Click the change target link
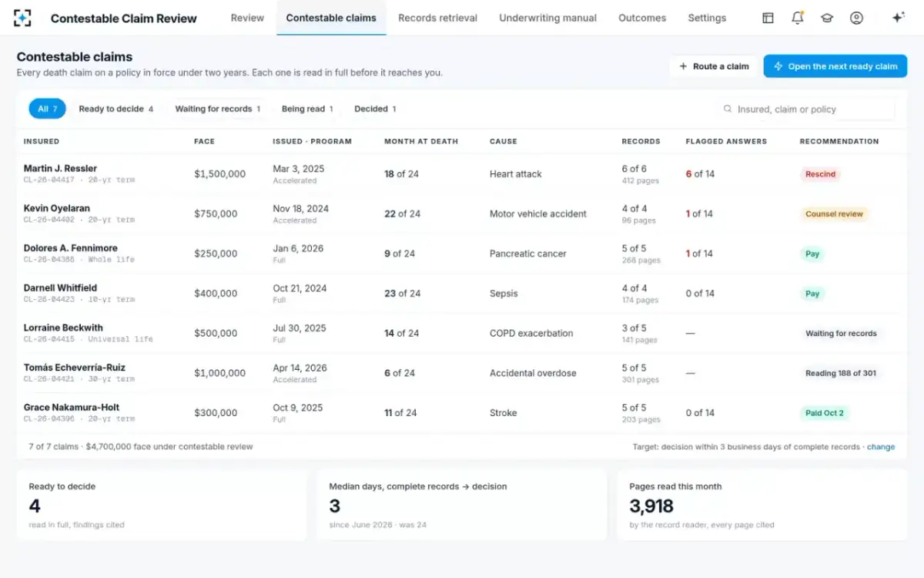The width and height of the screenshot is (924, 578). click(x=881, y=446)
